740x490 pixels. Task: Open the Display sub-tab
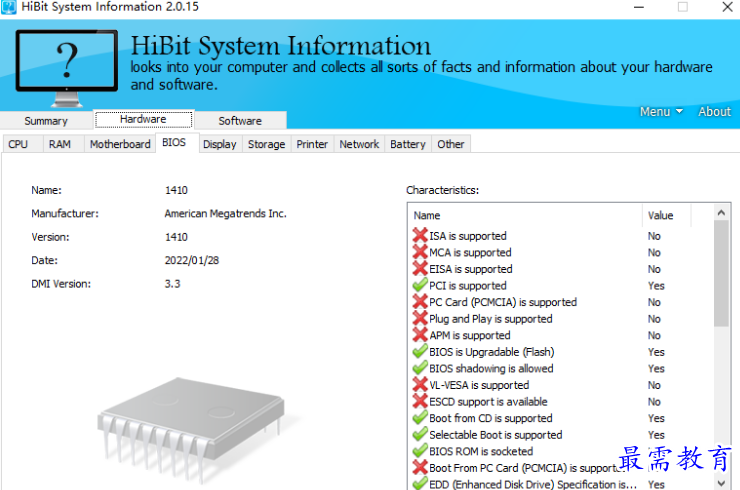pos(219,144)
